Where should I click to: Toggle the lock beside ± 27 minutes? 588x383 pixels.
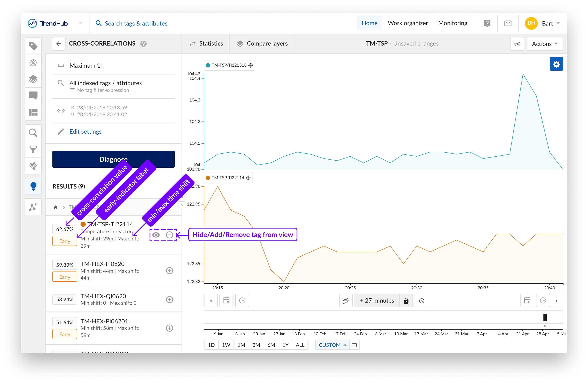click(x=406, y=301)
